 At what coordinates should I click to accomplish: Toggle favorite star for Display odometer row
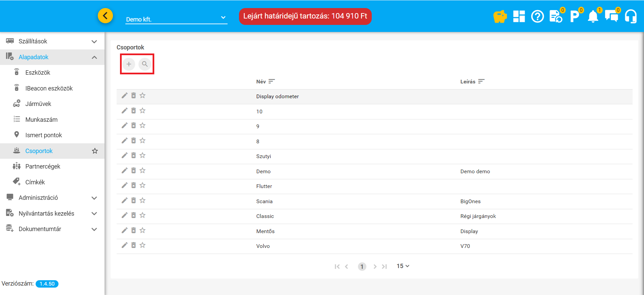(x=143, y=96)
